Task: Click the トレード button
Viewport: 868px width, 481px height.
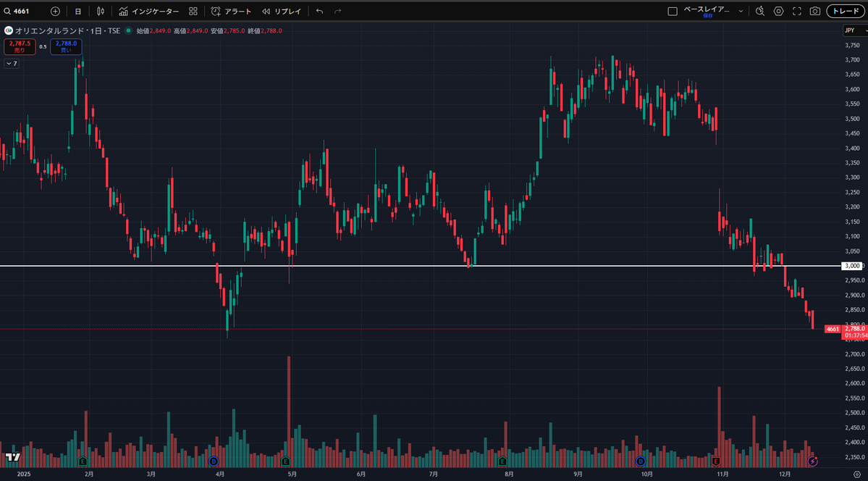Action: click(x=846, y=12)
